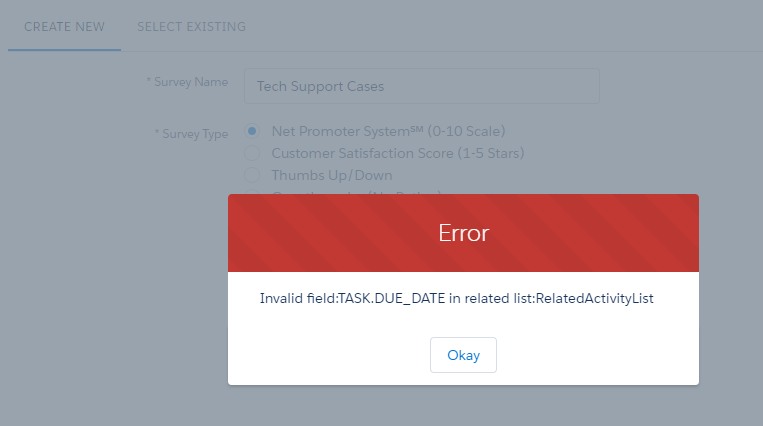Image resolution: width=763 pixels, height=426 pixels.
Task: Click the RelatedActivityList text in the error dialog
Action: pos(594,298)
